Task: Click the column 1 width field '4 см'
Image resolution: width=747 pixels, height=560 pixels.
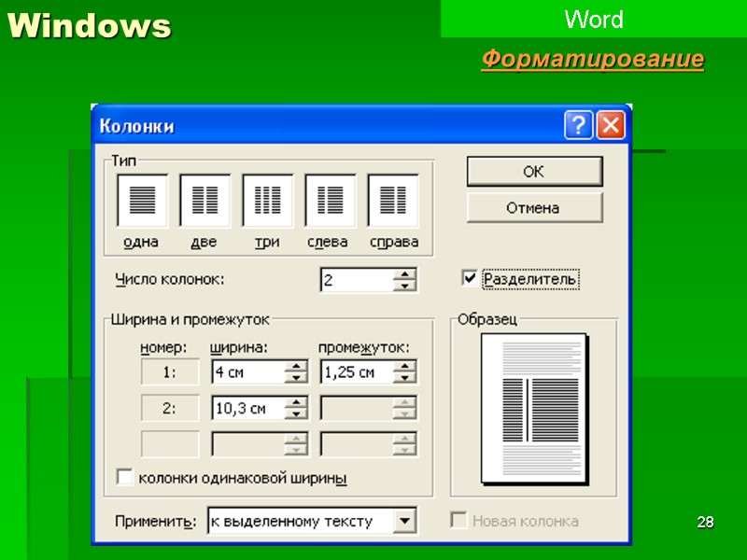Action: click(x=248, y=371)
